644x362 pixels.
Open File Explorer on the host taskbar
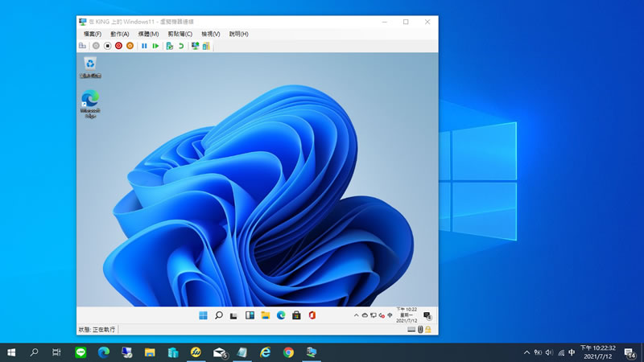pos(150,352)
